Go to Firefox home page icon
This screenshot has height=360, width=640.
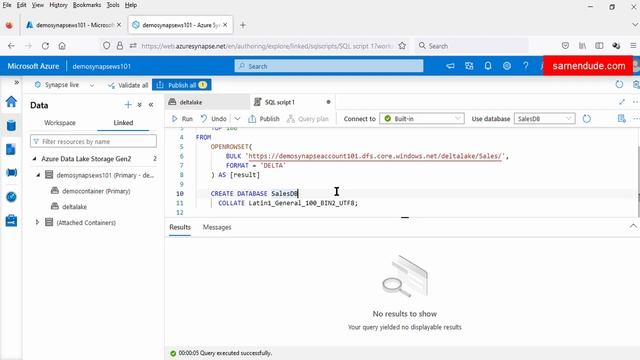(62, 46)
